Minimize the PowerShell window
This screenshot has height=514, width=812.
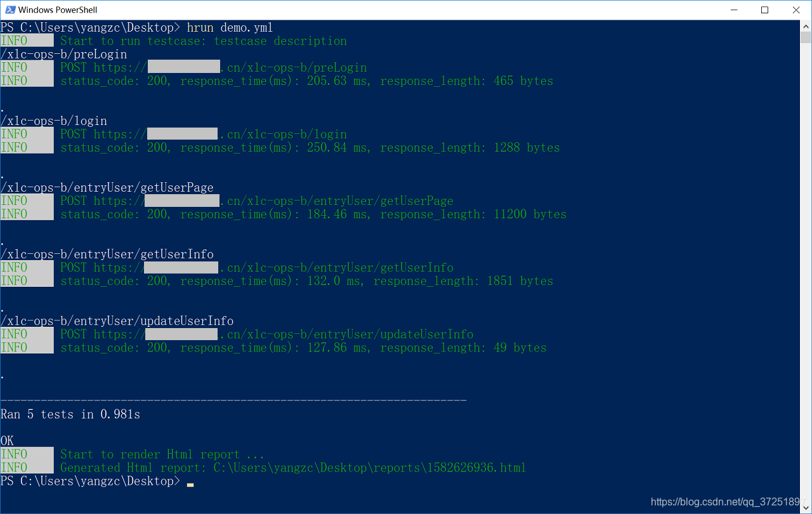[735, 10]
